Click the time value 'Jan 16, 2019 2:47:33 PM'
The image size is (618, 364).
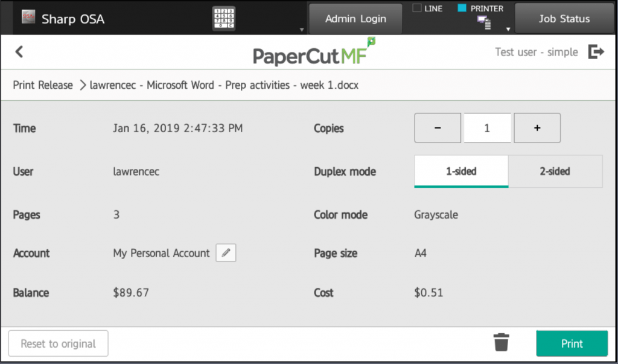178,128
